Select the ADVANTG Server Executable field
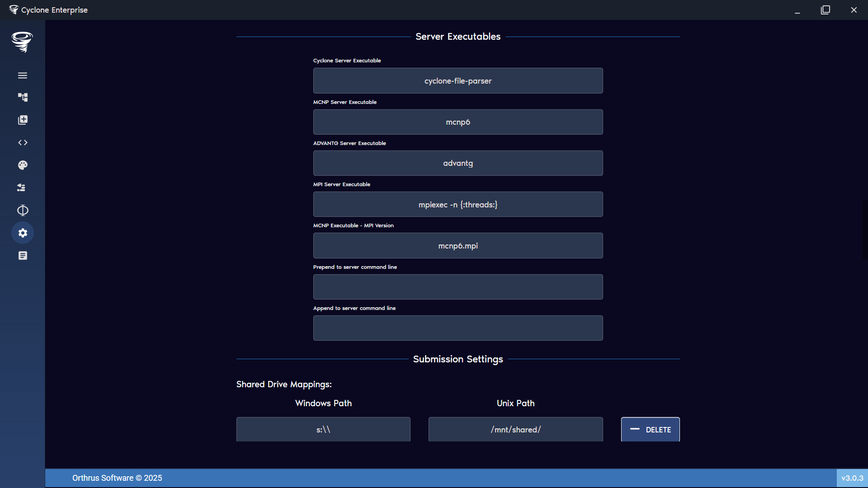Screen dimensions: 868x488 [458, 163]
